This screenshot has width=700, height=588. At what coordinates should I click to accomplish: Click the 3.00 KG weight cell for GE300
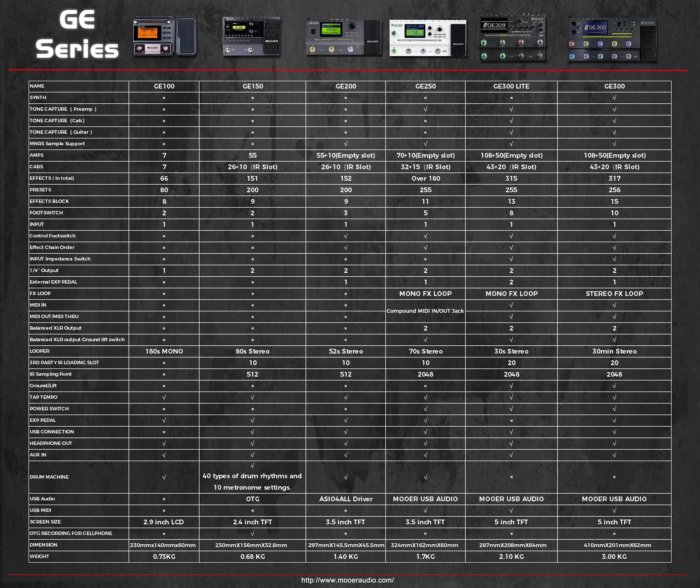(614, 556)
